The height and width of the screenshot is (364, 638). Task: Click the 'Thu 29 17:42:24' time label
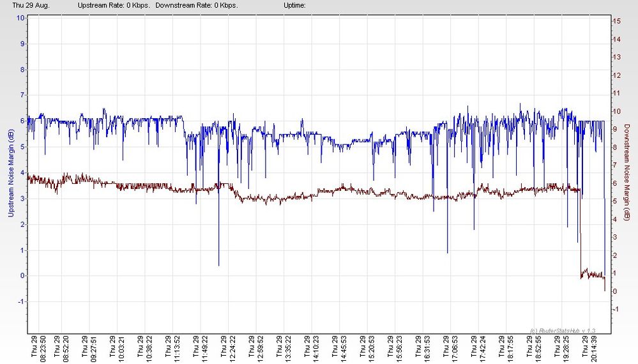pos(478,349)
